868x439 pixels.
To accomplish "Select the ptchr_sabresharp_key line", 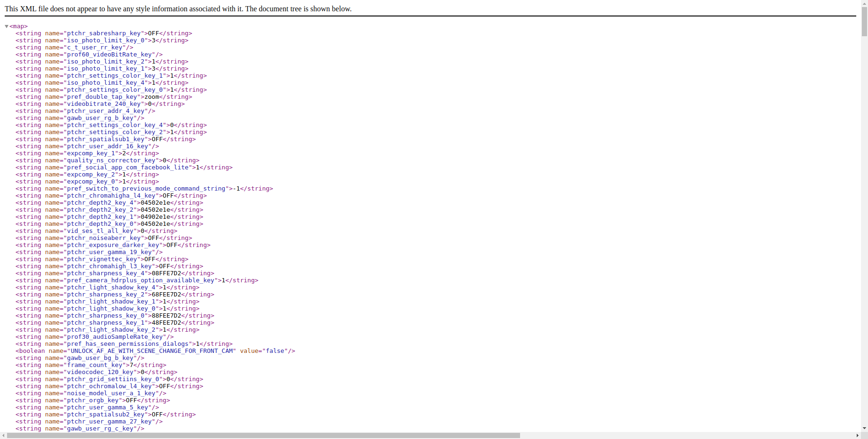I will pos(104,33).
